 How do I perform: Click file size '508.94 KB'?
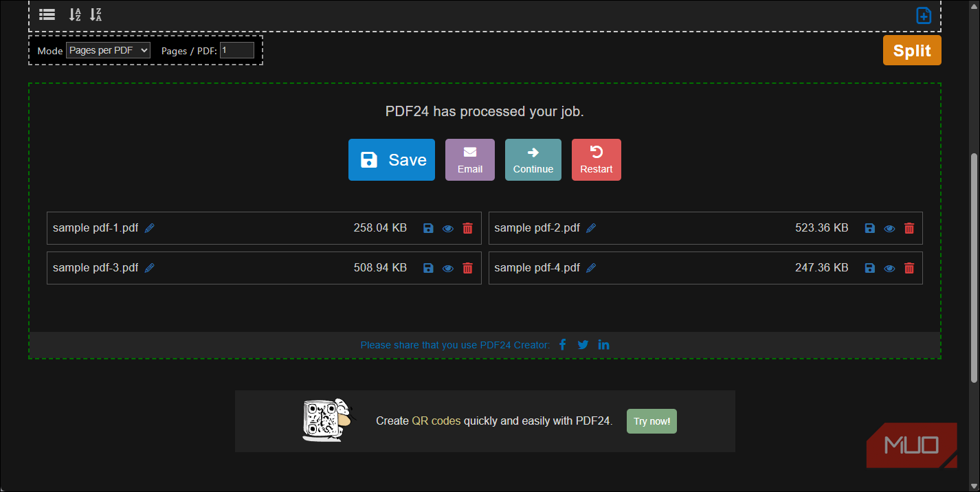tap(380, 268)
